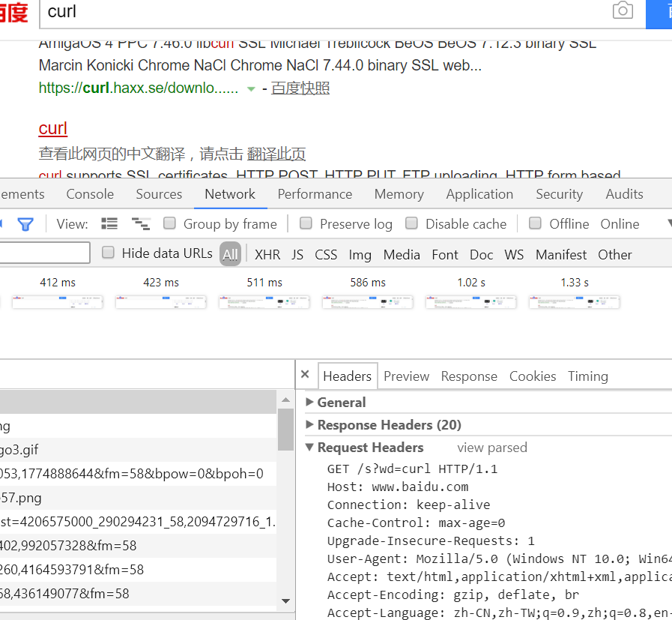Filter requests by Manifest
Viewport: 672px width, 620px height.
(x=561, y=255)
